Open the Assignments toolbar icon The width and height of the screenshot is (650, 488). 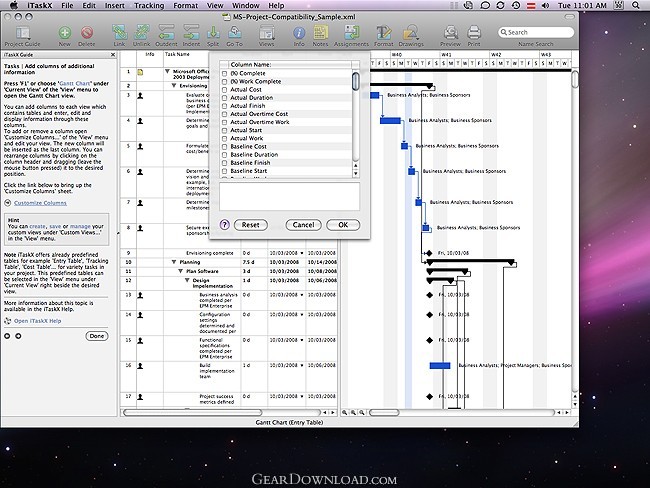pyautogui.click(x=351, y=32)
